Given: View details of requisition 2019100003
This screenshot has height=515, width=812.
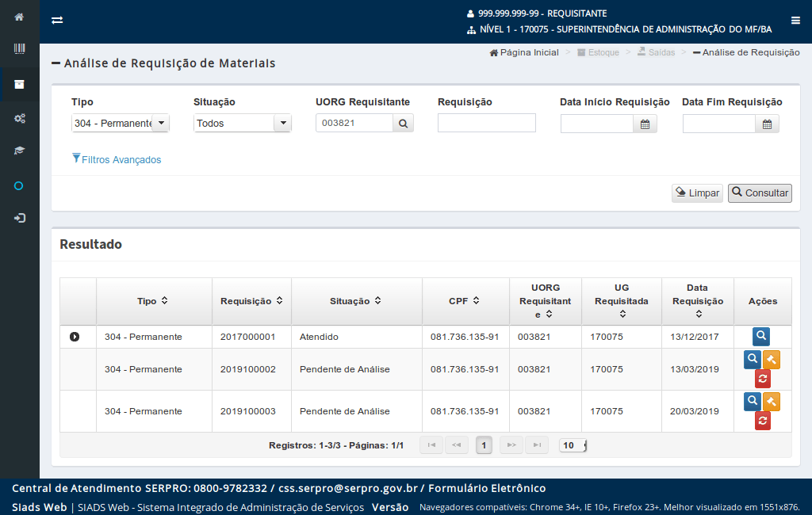Looking at the screenshot, I should click(x=752, y=401).
